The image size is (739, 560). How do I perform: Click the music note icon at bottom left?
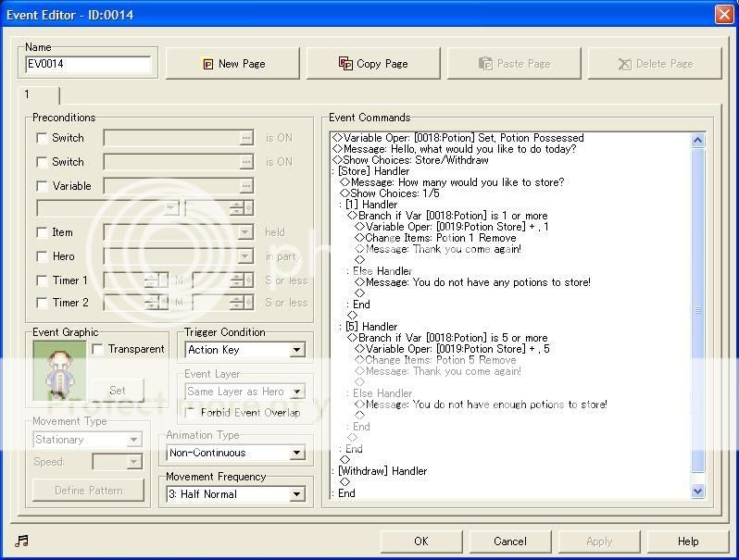point(22,541)
